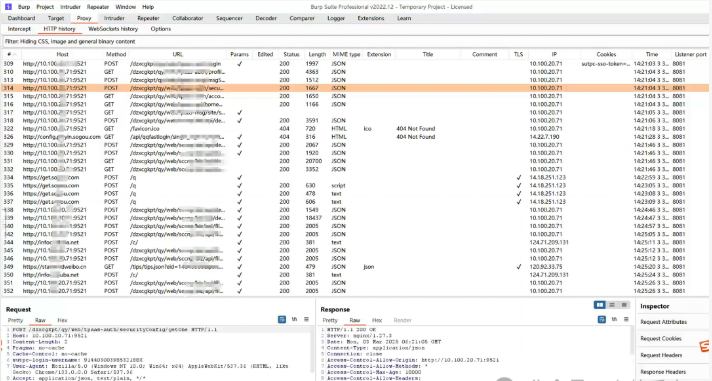Open the Intruder menu in menu bar

click(70, 7)
